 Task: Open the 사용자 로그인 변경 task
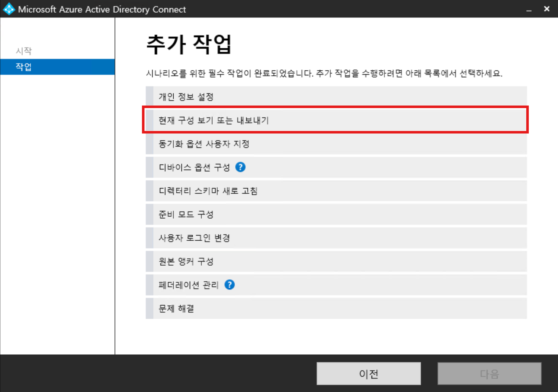point(336,238)
